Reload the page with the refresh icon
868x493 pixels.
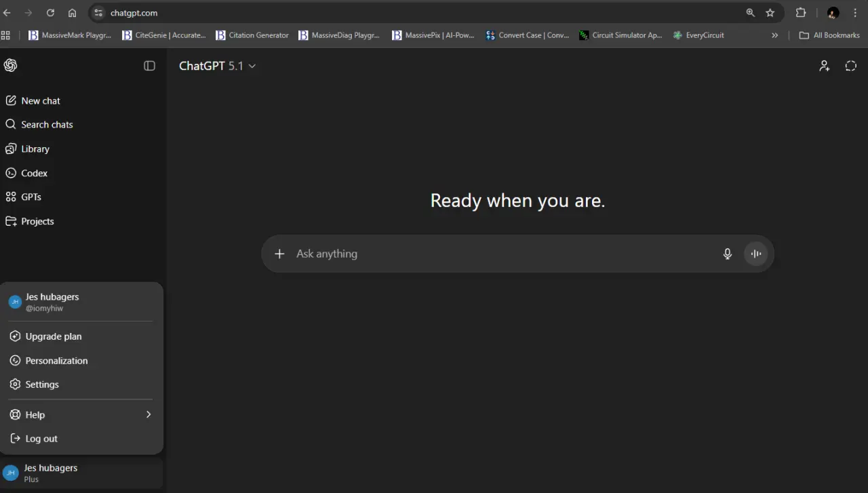point(50,13)
